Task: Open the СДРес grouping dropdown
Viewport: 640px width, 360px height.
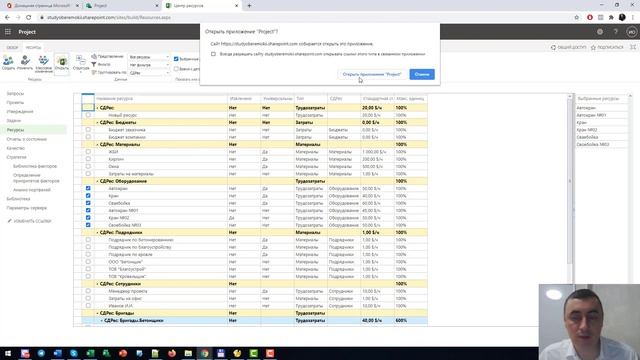Action: tap(149, 73)
